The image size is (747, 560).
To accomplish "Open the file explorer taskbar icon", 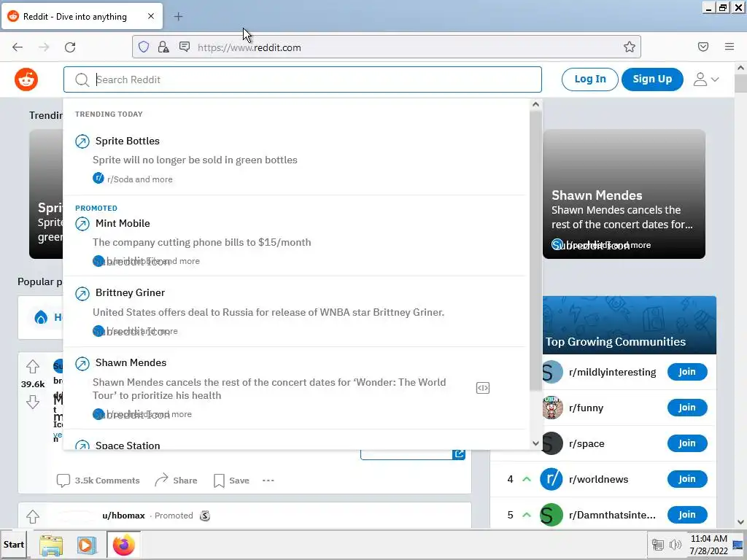I will pos(51,545).
